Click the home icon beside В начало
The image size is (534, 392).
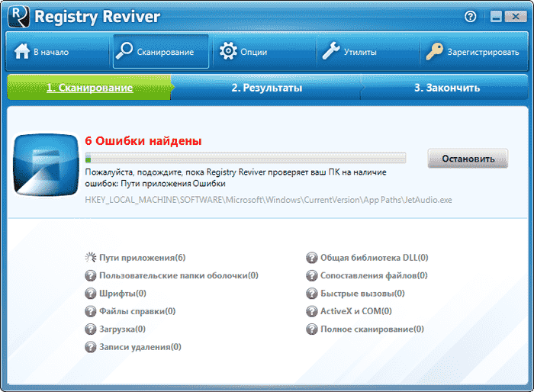coord(21,52)
